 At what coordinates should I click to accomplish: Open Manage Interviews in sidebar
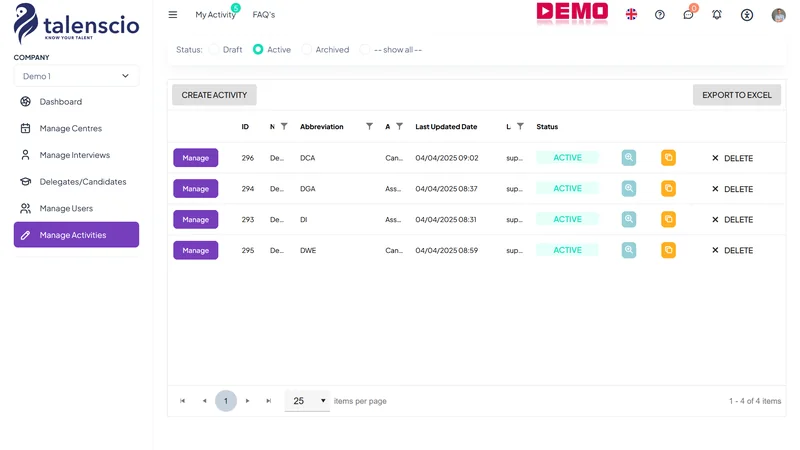[77, 155]
